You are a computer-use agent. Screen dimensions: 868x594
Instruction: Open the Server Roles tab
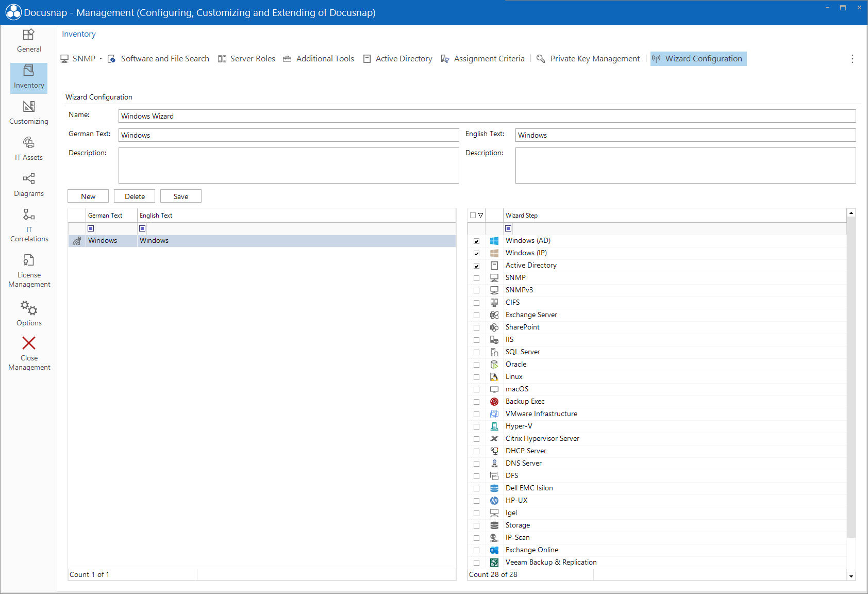click(246, 59)
